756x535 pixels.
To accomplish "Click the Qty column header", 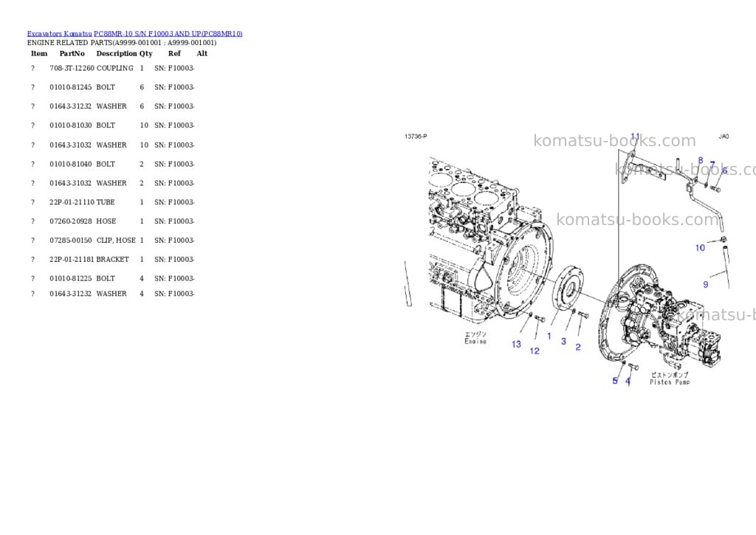I will tap(146, 53).
